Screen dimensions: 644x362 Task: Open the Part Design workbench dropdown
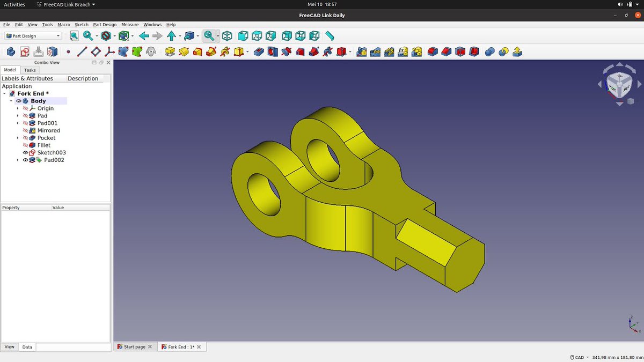click(x=33, y=36)
